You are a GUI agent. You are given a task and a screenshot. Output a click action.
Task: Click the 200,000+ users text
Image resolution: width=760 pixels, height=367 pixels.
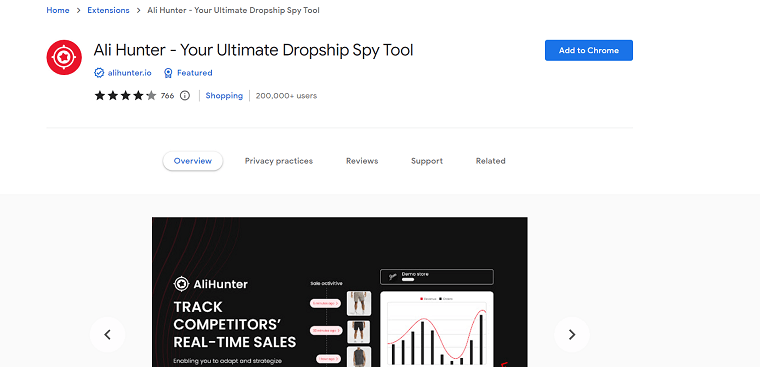[286, 96]
